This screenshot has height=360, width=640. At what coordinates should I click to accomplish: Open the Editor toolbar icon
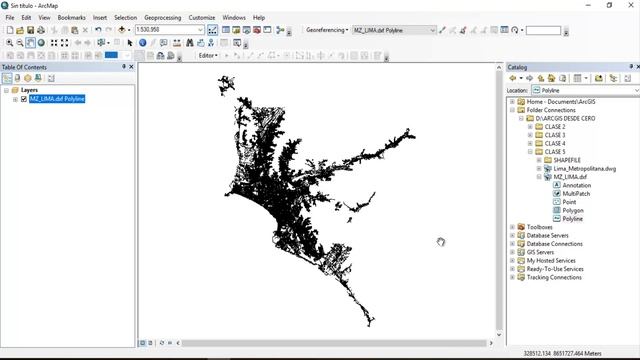click(x=213, y=30)
